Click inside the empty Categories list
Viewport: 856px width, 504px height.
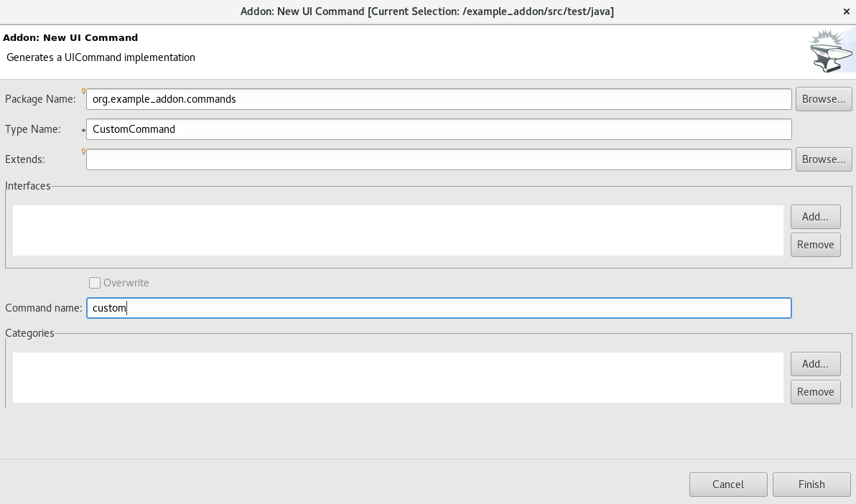coord(398,377)
